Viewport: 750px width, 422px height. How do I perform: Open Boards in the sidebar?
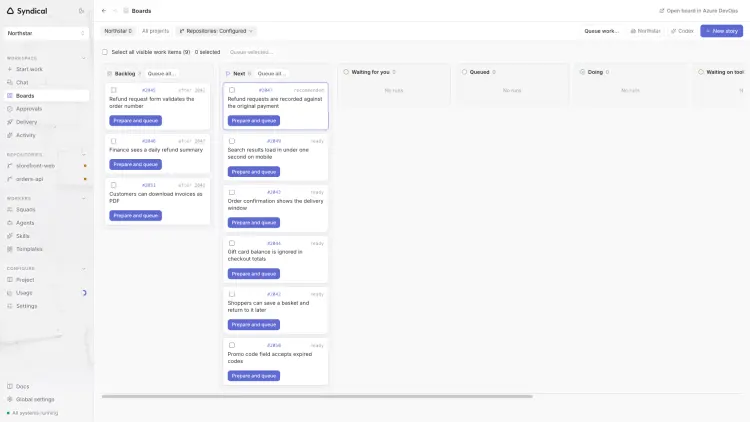point(46,96)
